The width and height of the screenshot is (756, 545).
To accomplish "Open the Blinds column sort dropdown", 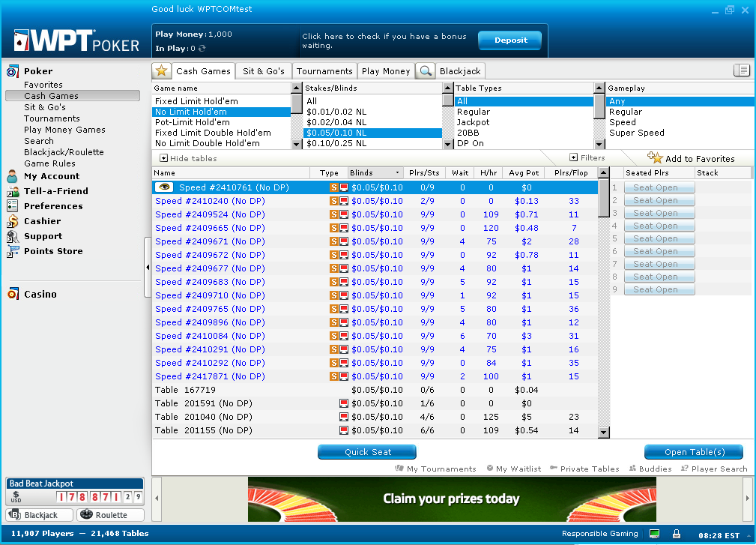I will click(397, 172).
